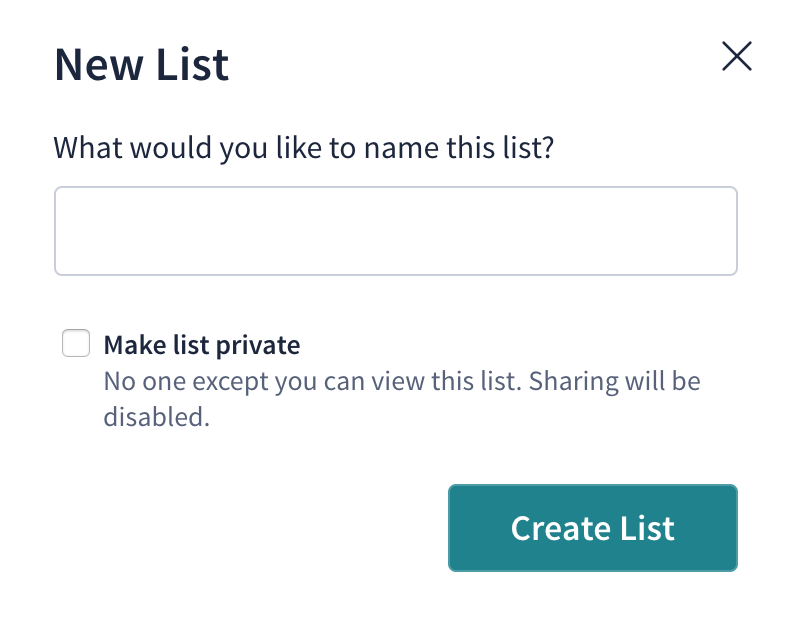Close the New List dialog
790x628 pixels.
[x=737, y=56]
